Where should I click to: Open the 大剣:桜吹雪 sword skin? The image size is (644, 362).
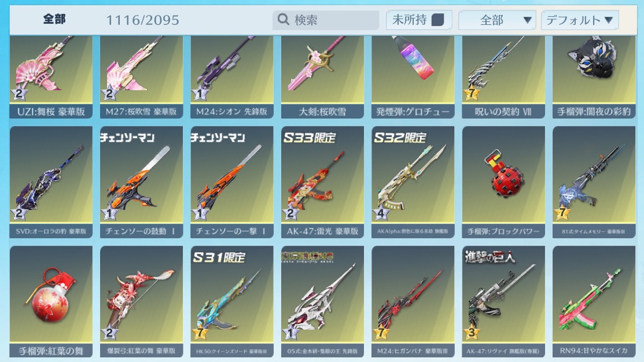pyautogui.click(x=322, y=77)
